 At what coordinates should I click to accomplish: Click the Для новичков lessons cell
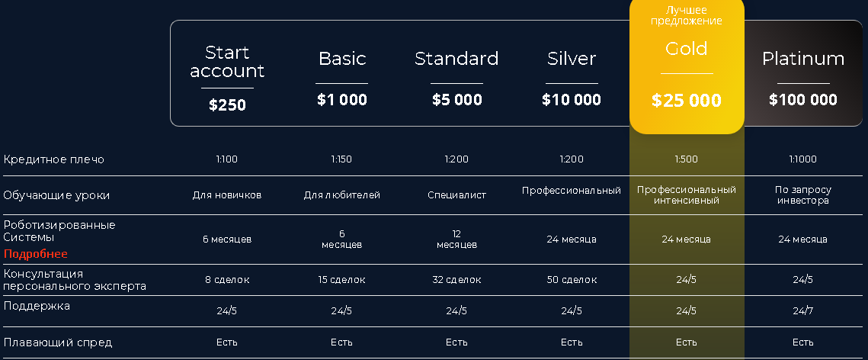click(x=227, y=195)
